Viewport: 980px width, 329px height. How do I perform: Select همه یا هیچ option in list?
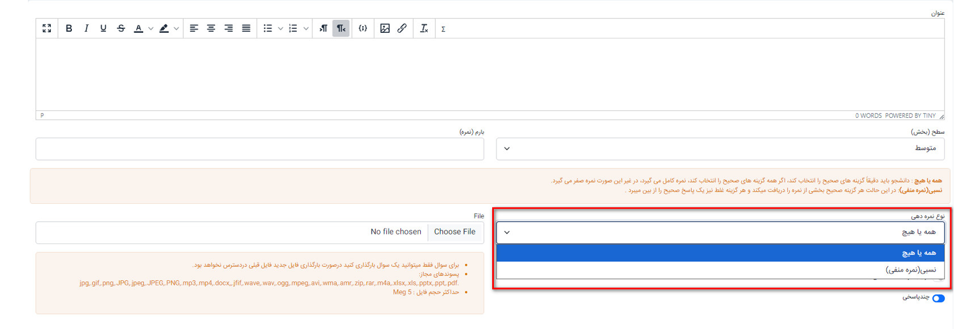[720, 253]
